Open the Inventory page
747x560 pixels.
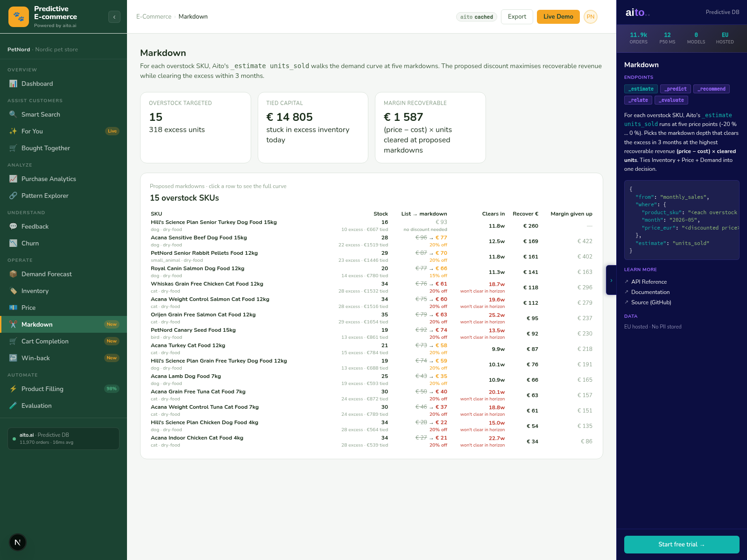point(63,291)
